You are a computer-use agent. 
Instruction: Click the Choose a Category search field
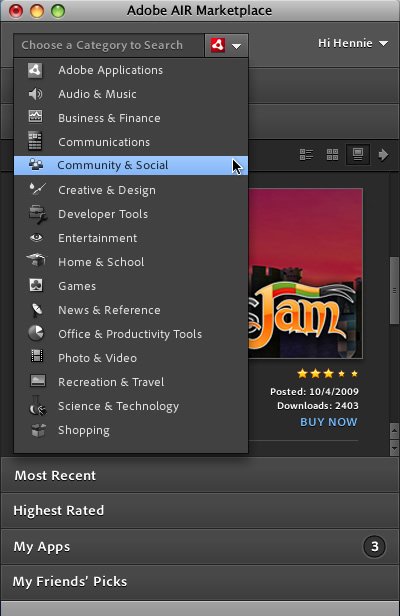click(x=109, y=46)
